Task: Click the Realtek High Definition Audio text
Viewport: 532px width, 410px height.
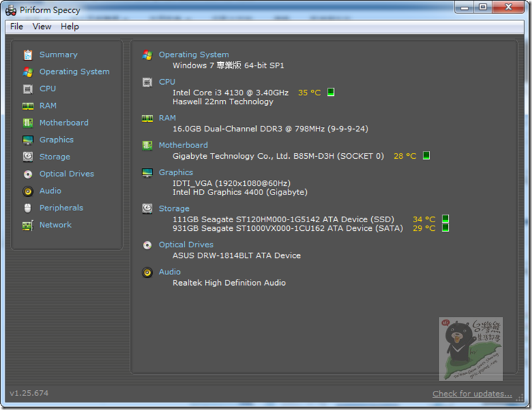Action: click(229, 283)
